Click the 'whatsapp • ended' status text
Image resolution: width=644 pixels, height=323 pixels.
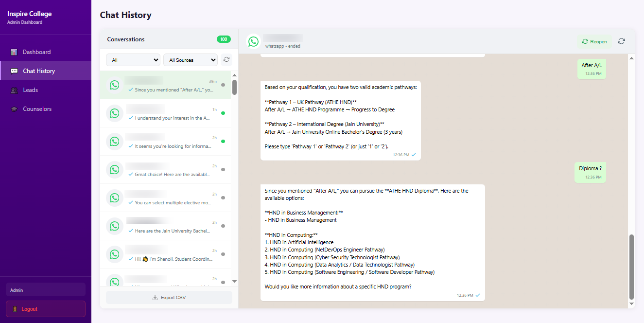click(x=283, y=46)
